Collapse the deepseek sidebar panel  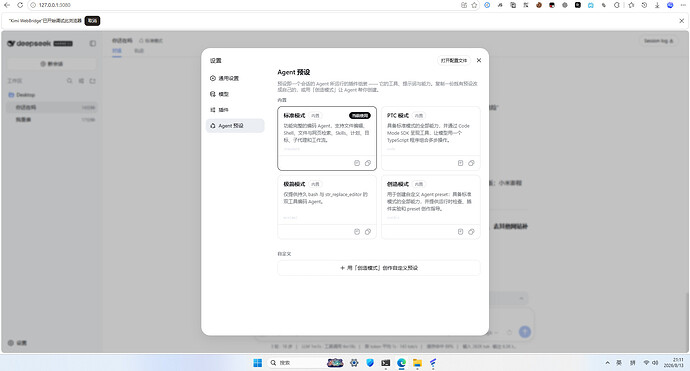[92, 44]
